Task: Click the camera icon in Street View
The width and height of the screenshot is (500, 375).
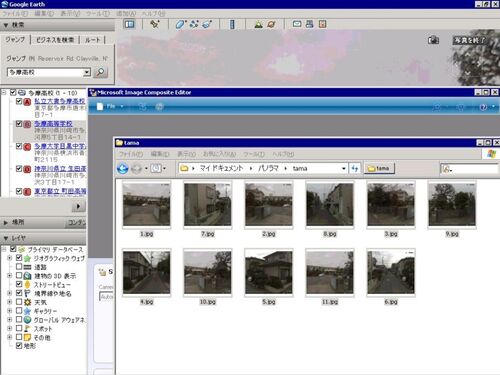Action: tap(433, 40)
